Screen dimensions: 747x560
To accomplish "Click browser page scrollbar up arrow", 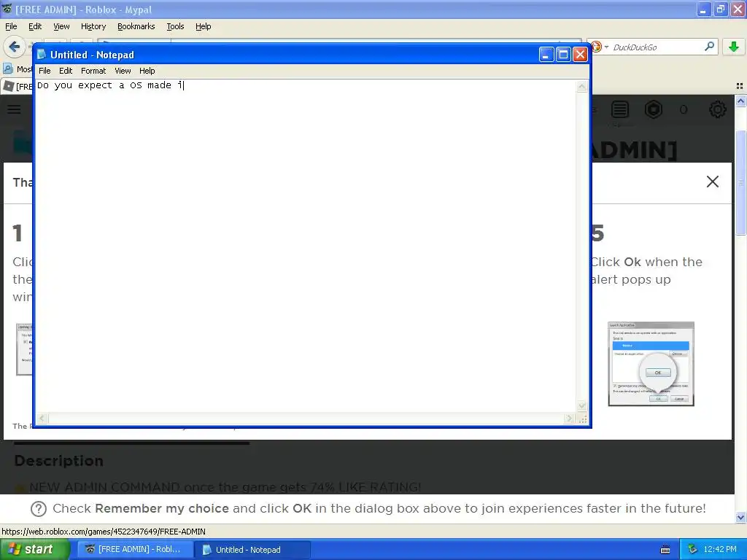I will click(740, 101).
